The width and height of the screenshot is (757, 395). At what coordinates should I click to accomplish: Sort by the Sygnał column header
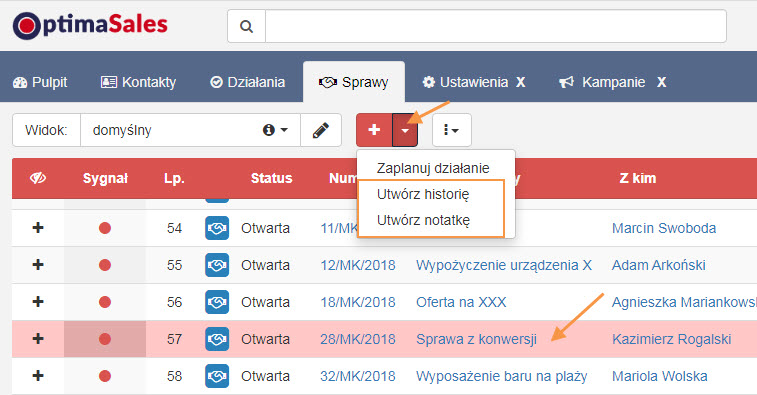pos(105,178)
